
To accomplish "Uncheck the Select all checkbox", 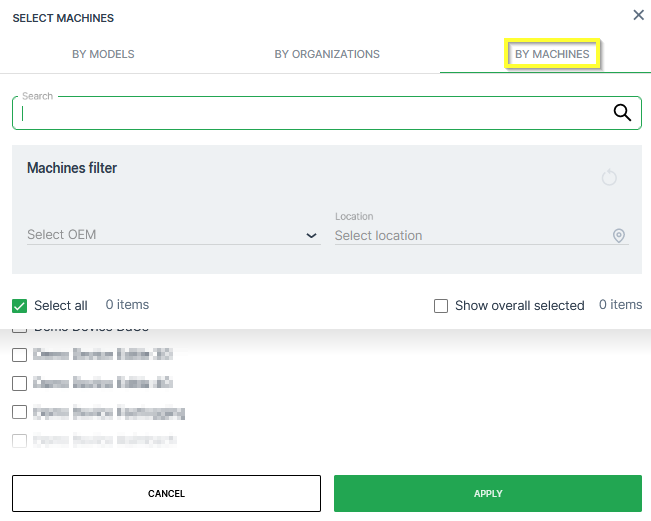I will tap(20, 306).
